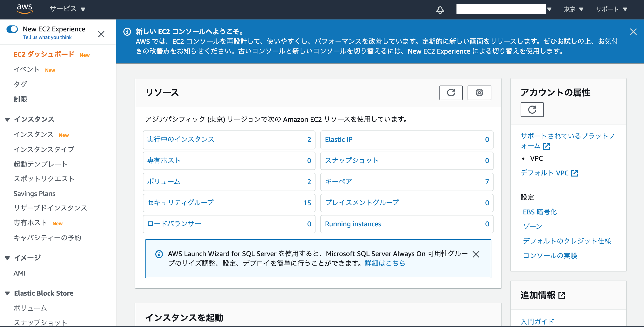Image resolution: width=644 pixels, height=327 pixels.
Task: Open 追加情報 external link
Action: click(562, 295)
